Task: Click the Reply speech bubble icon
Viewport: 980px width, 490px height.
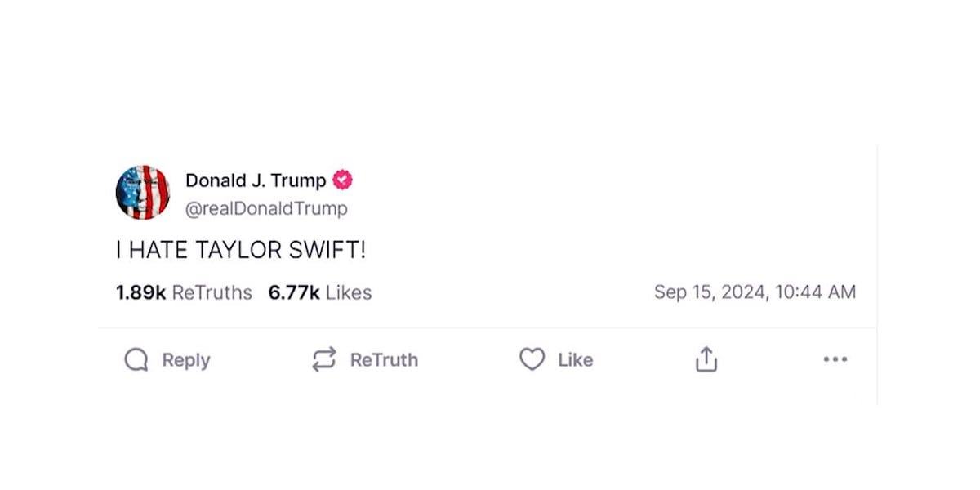Action: click(136, 359)
